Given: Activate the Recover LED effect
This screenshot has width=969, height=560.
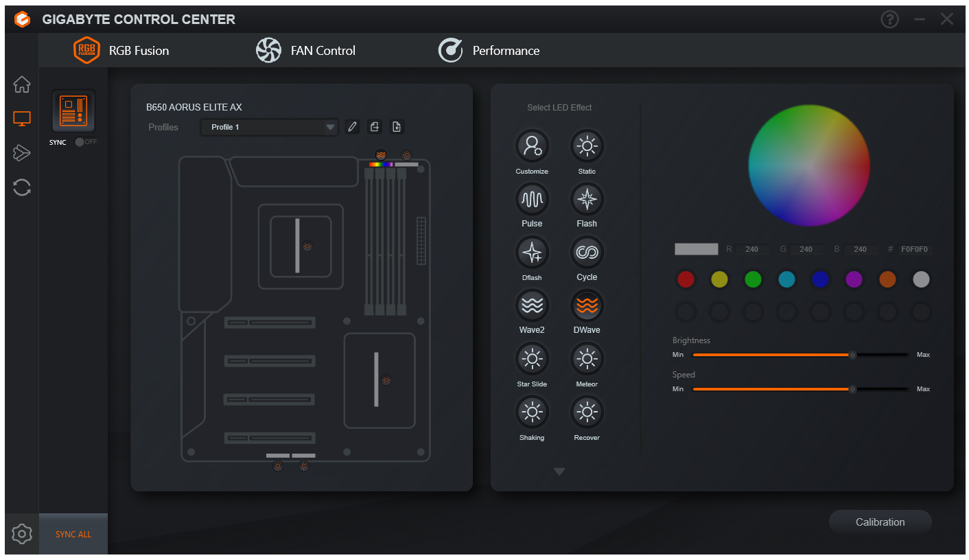Looking at the screenshot, I should (x=587, y=412).
